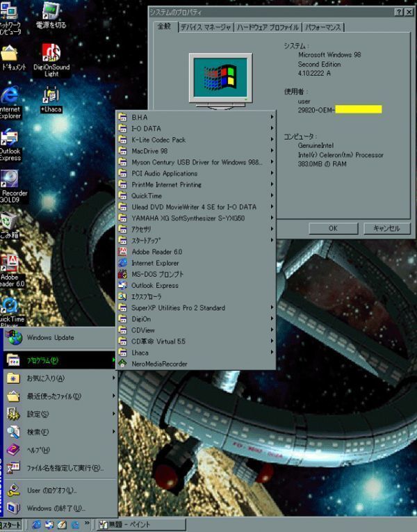Viewport: 417px width, 532px height.
Task: Expand the I-O DATA program folder
Action: click(196, 128)
